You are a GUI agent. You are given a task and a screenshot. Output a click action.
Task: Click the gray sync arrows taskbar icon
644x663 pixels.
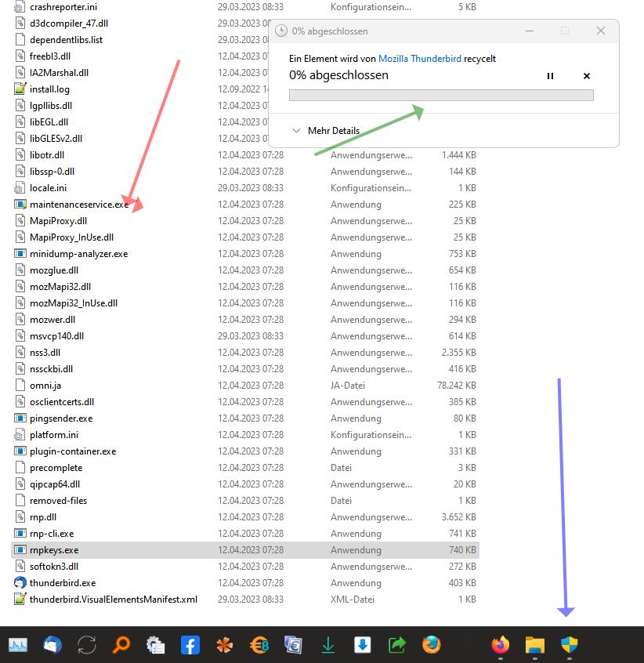pos(87,645)
